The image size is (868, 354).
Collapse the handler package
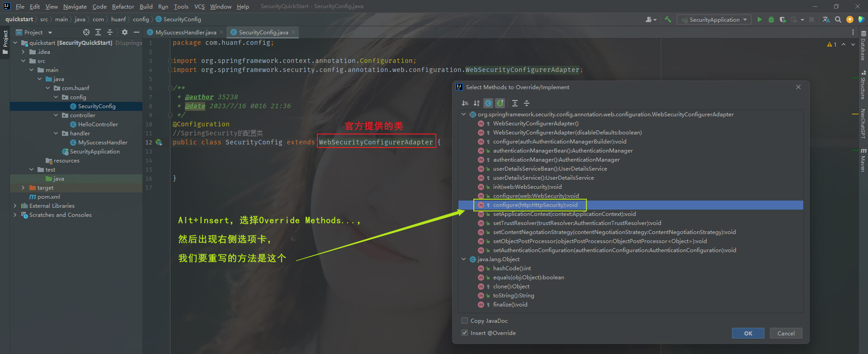point(56,133)
